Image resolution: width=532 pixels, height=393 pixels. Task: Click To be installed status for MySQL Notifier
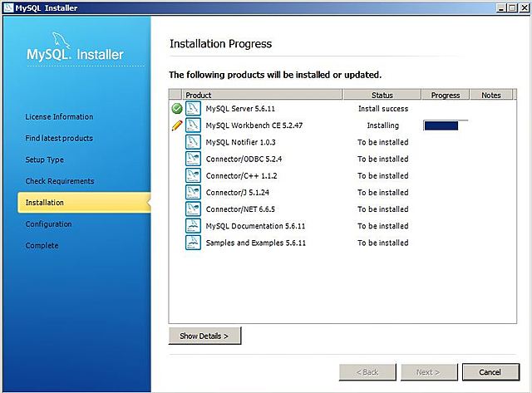pyautogui.click(x=382, y=142)
